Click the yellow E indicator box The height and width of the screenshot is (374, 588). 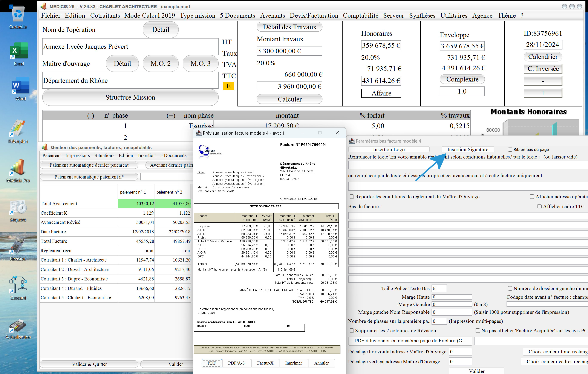click(x=228, y=86)
